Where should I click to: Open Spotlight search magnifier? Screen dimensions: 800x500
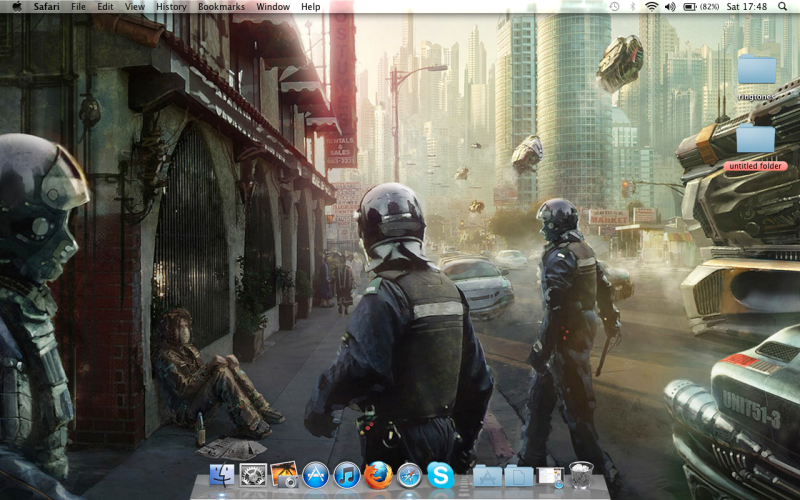point(782,7)
